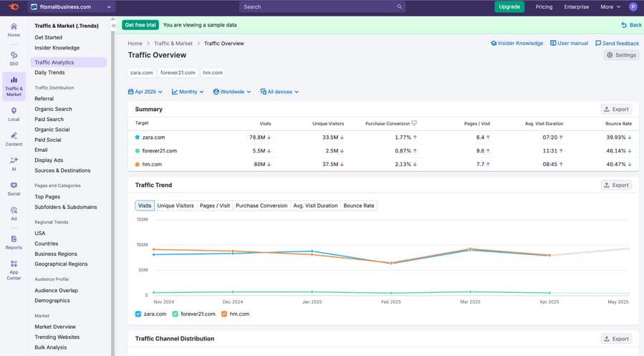Click the Upgrade button

pos(509,6)
